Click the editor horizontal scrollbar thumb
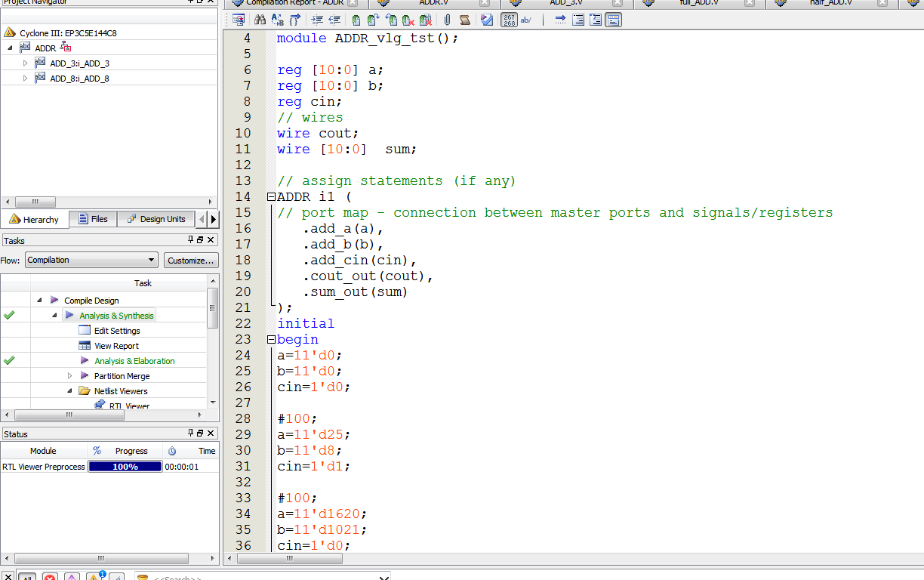This screenshot has width=924, height=580. point(289,559)
